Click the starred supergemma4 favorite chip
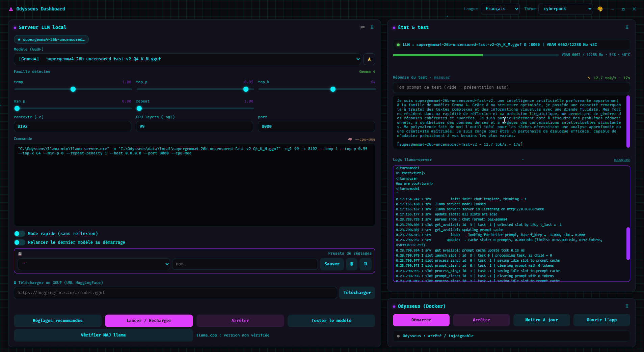Viewport: 644px width, 352px height. [x=51, y=39]
